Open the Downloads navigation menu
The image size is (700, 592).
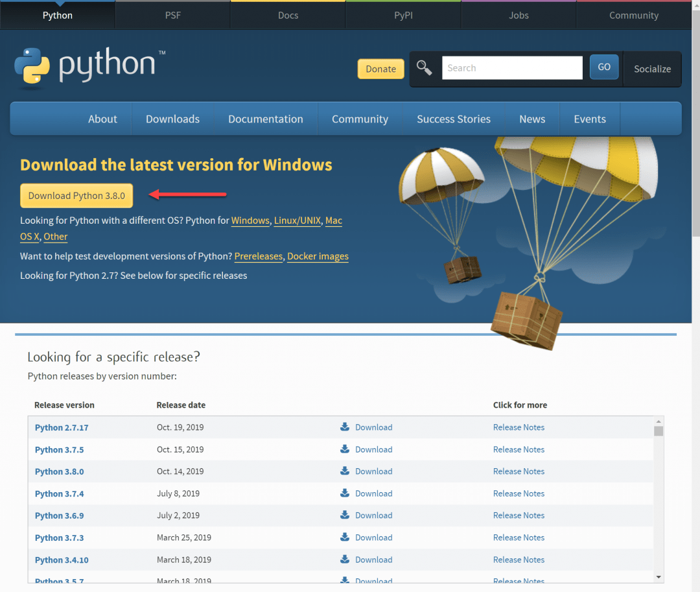point(172,119)
